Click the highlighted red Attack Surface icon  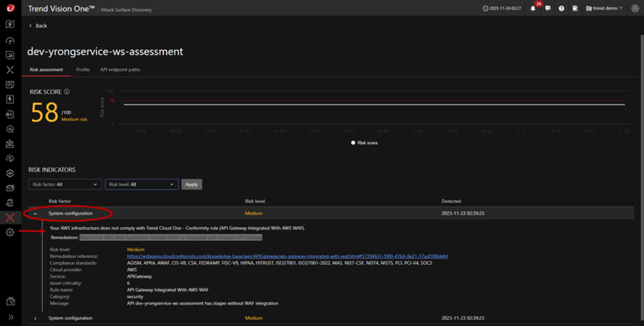11,218
